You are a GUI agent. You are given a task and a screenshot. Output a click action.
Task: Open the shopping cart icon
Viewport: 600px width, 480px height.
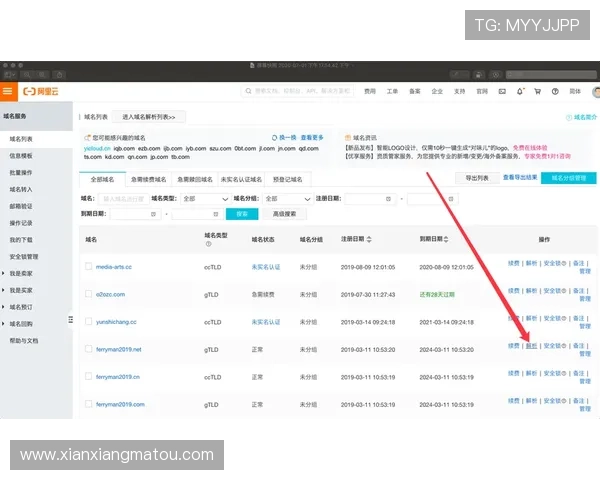click(x=537, y=91)
